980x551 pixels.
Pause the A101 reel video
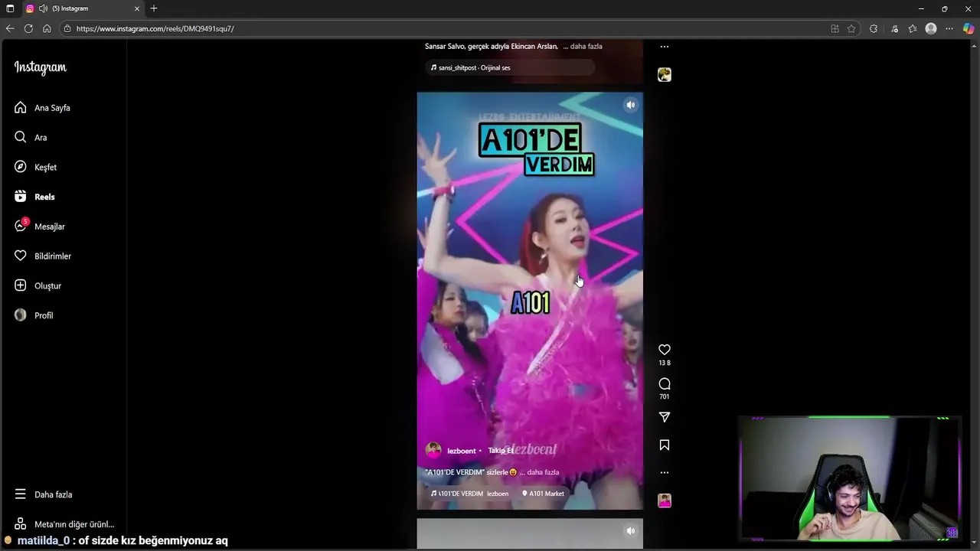530,301
